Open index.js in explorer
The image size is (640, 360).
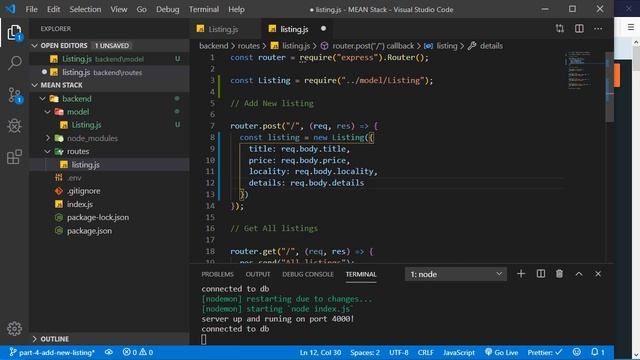click(x=80, y=204)
